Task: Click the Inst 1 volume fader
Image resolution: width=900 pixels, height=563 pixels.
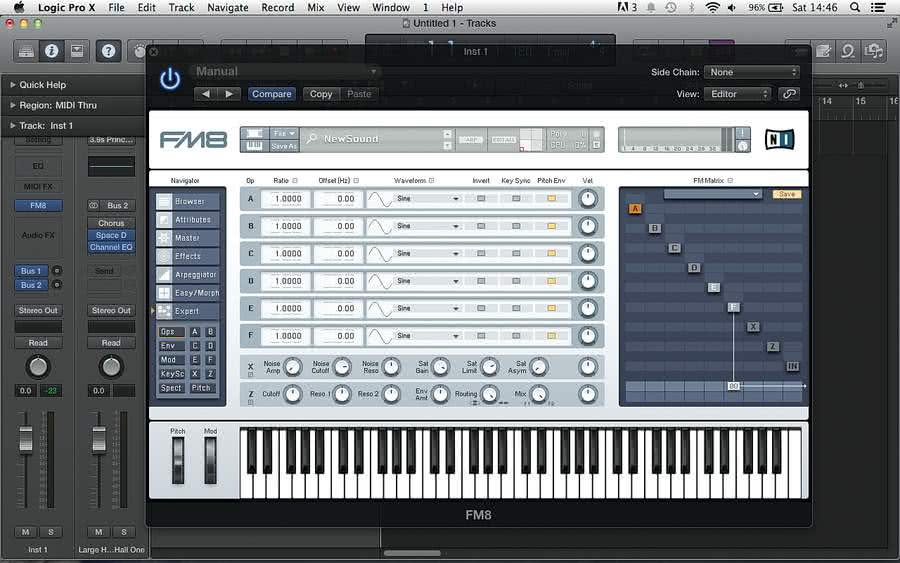Action: tap(26, 439)
